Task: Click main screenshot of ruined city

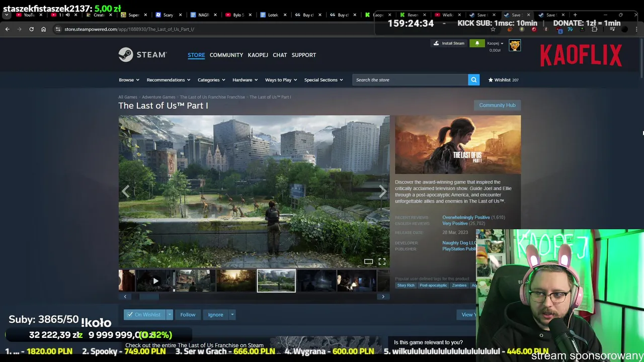Action: [x=254, y=191]
